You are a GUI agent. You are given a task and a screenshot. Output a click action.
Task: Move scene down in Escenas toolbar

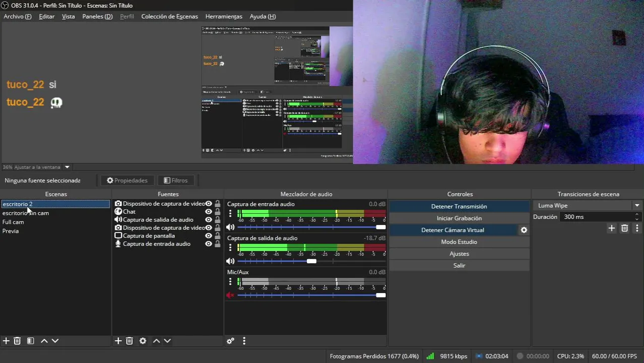click(55, 341)
